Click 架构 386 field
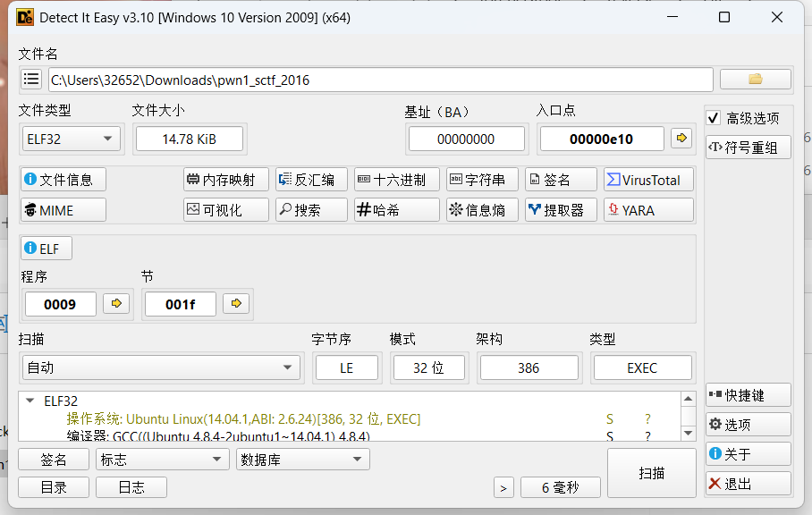This screenshot has width=812, height=515. [529, 368]
